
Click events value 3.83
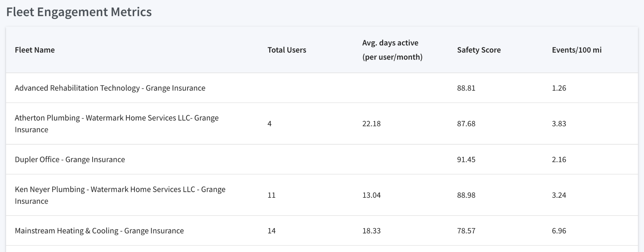point(559,124)
